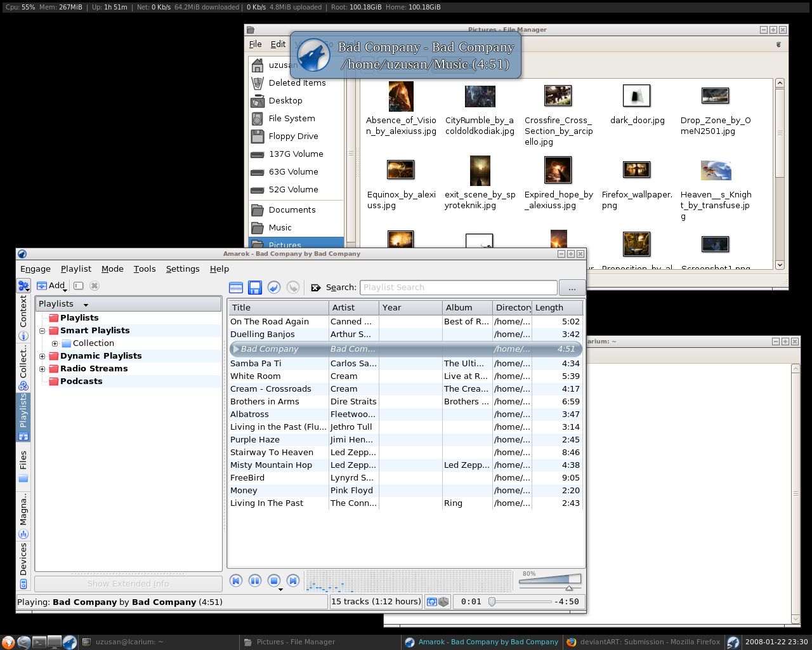
Task: Clear the playlist with toolbar icon
Action: click(236, 288)
